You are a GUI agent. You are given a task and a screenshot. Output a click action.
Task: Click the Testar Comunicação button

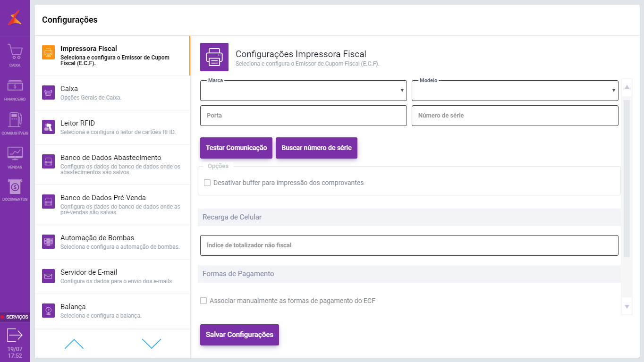pyautogui.click(x=236, y=148)
